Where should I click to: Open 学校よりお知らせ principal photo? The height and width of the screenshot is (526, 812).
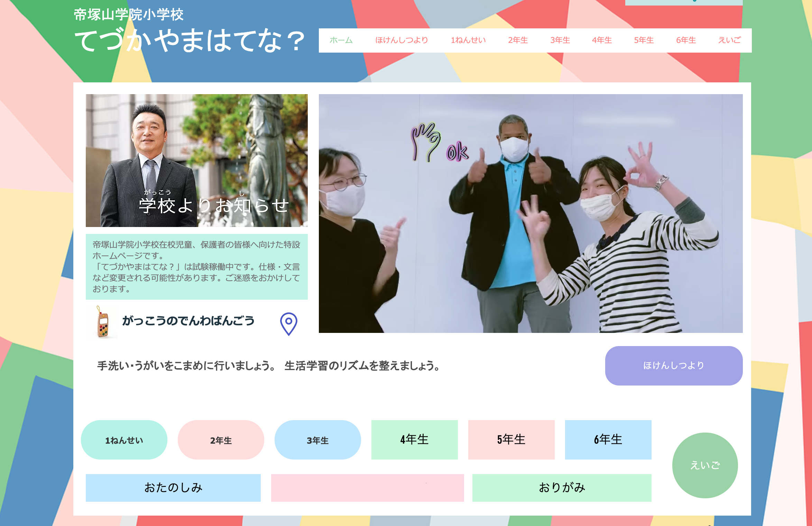[x=196, y=161]
